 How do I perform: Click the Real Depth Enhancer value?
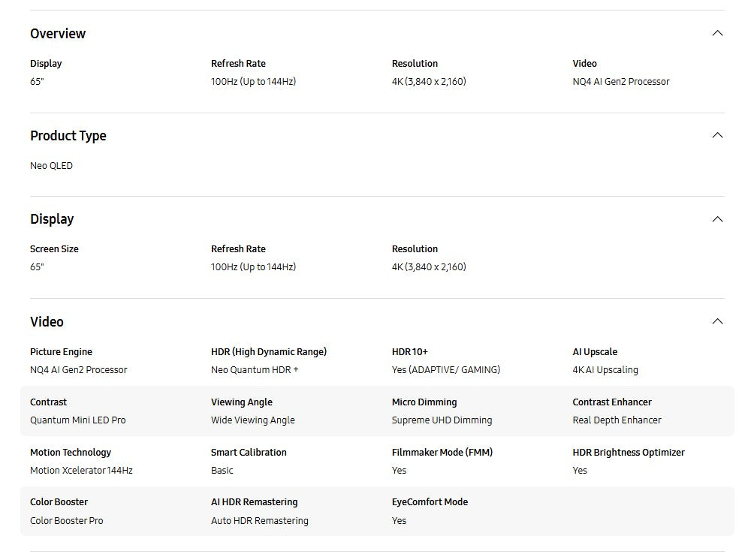[617, 420]
